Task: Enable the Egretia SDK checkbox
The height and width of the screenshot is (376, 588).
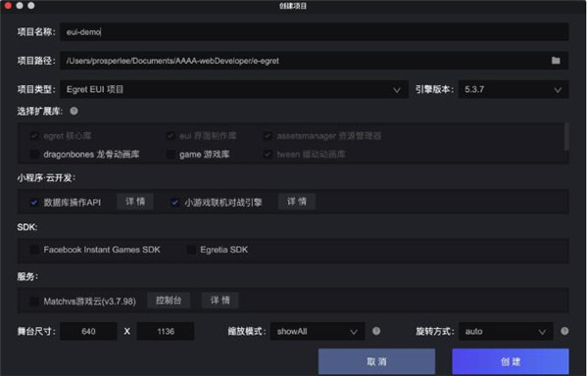Action: pos(191,250)
